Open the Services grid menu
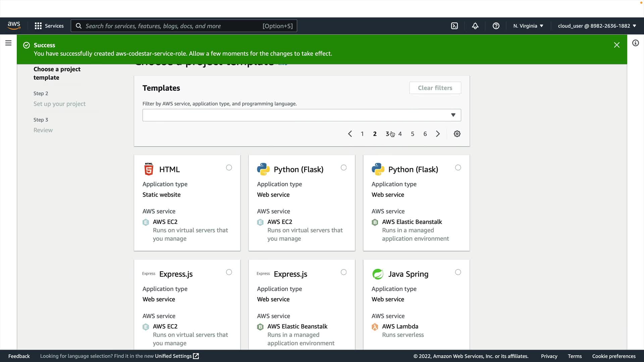The image size is (644, 362). [49, 26]
